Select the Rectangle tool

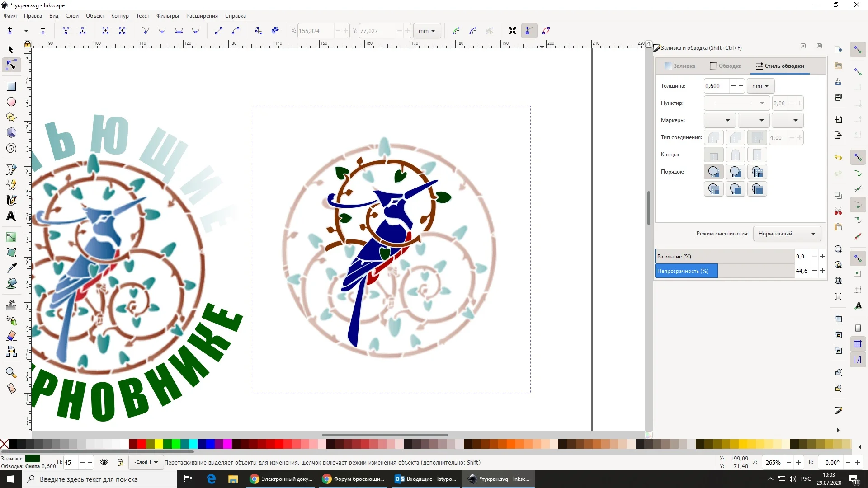tap(11, 86)
